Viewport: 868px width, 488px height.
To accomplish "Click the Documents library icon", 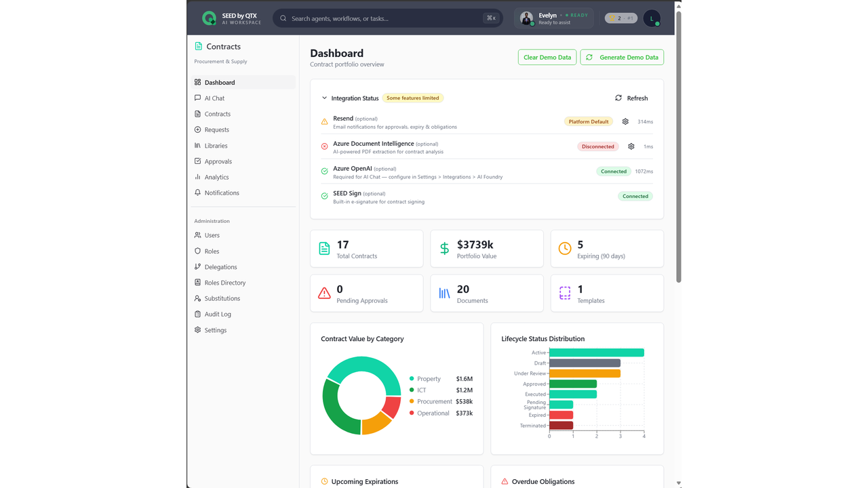I will click(444, 293).
